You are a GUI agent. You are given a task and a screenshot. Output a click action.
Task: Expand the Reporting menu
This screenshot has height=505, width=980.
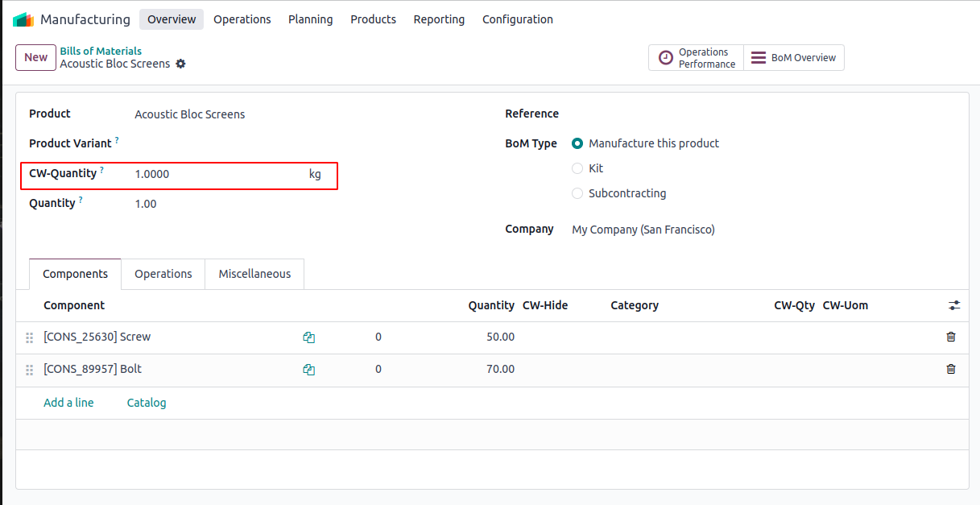click(x=439, y=19)
